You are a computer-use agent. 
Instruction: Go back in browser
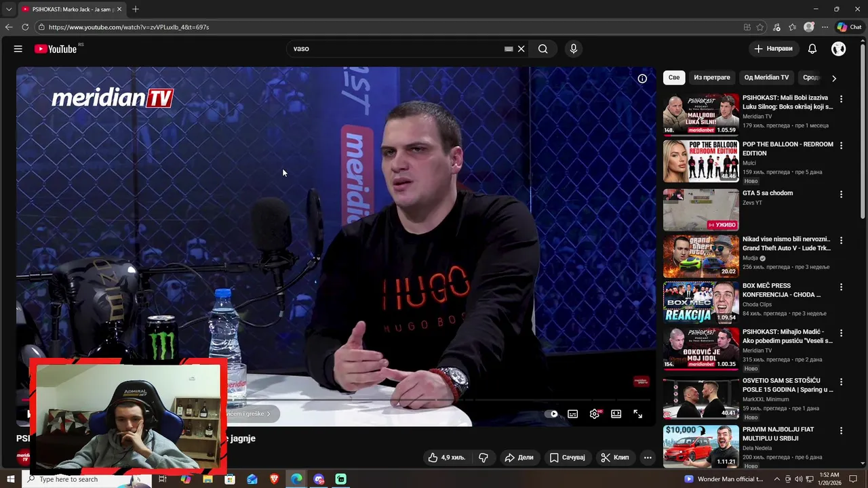8,27
